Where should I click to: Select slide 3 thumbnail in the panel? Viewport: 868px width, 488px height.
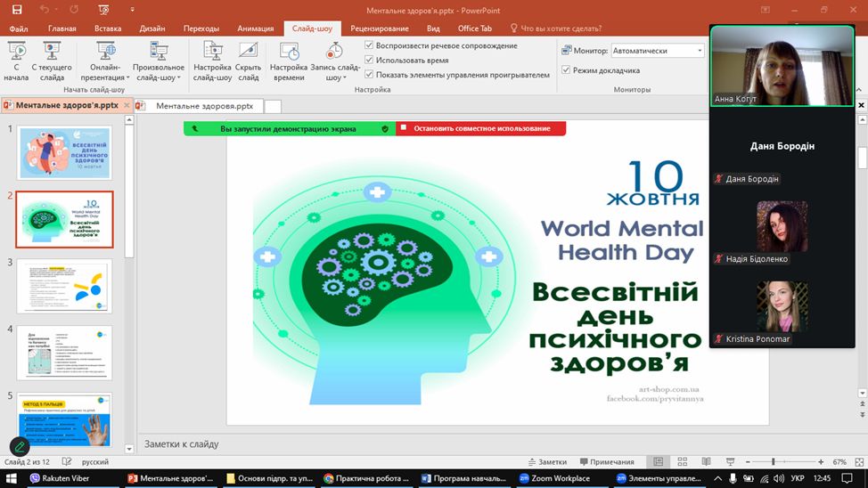pos(65,286)
